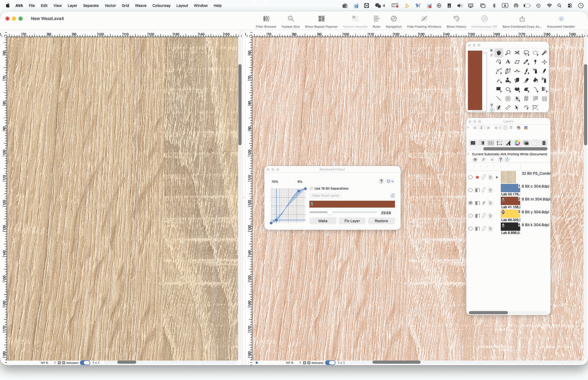Open the Weave menu
Screen dimensions: 588x380
coord(140,5)
